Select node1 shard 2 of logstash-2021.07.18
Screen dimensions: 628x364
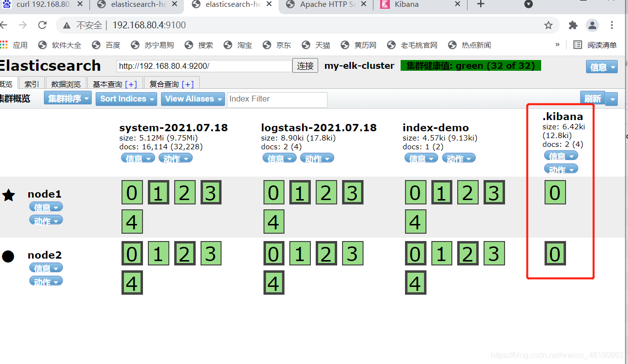click(326, 193)
